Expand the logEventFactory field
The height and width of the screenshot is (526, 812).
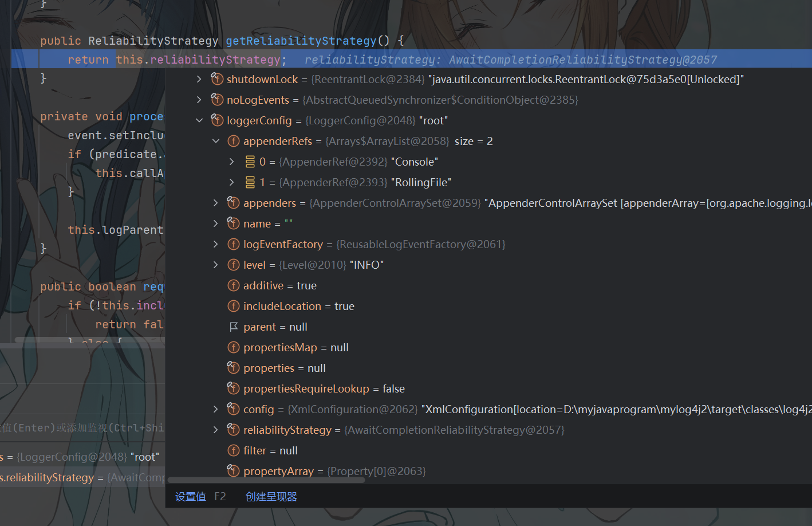(x=215, y=244)
